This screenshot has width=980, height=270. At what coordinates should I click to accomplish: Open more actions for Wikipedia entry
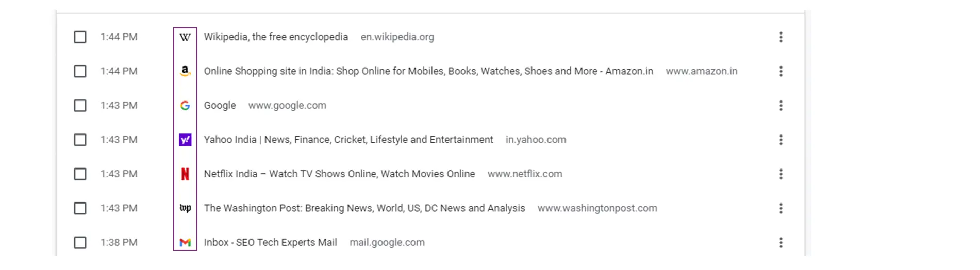781,37
